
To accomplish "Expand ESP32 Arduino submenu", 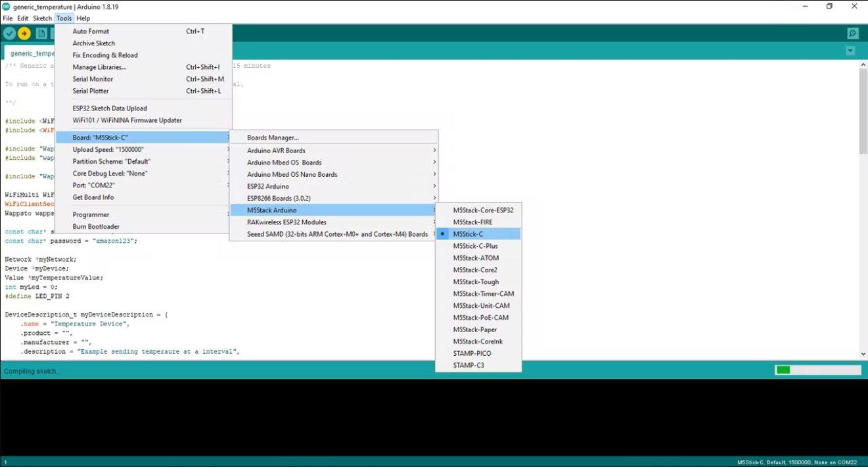I will (x=333, y=186).
